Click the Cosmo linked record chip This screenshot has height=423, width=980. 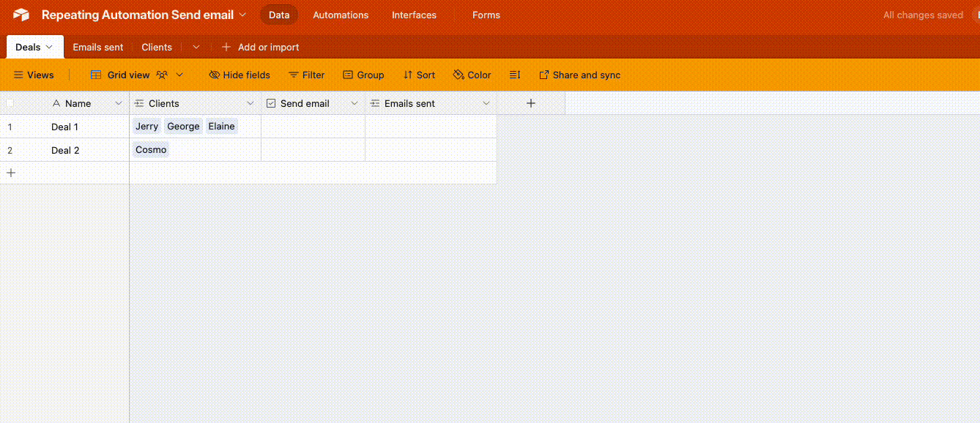click(x=151, y=149)
